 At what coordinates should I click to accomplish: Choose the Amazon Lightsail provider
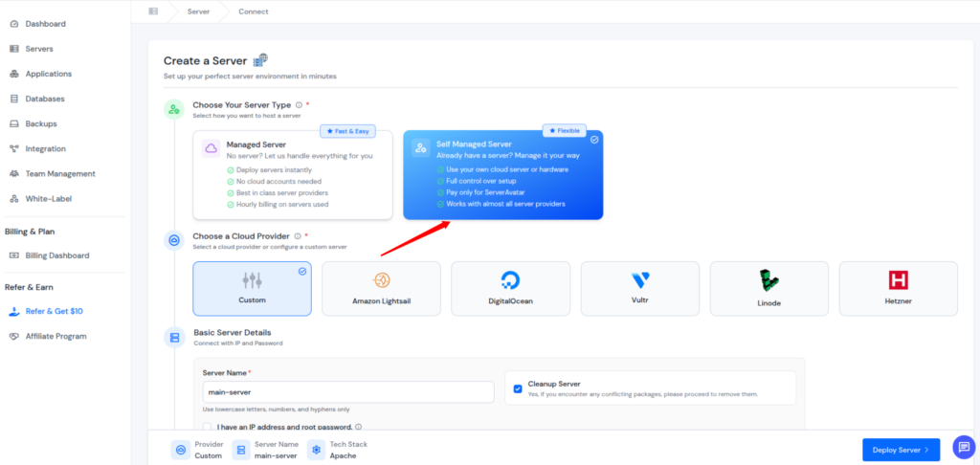click(x=381, y=289)
